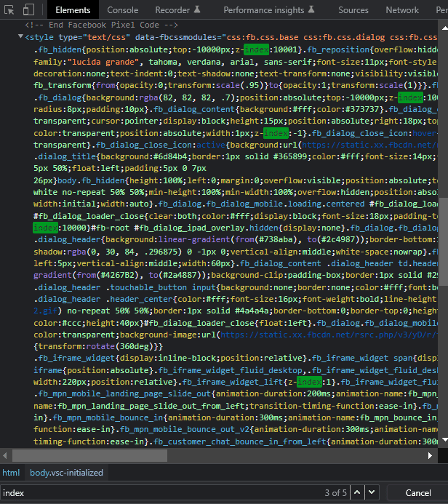Click the vertical scrollbar up arrow

[x=444, y=28]
